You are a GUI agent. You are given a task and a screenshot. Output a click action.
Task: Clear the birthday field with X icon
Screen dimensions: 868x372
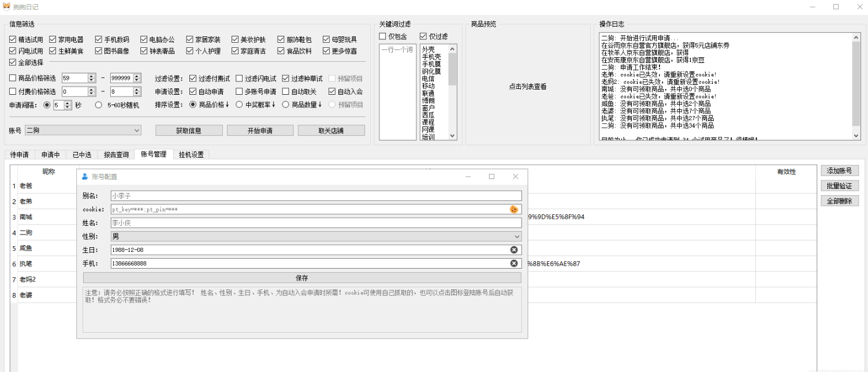pyautogui.click(x=513, y=250)
